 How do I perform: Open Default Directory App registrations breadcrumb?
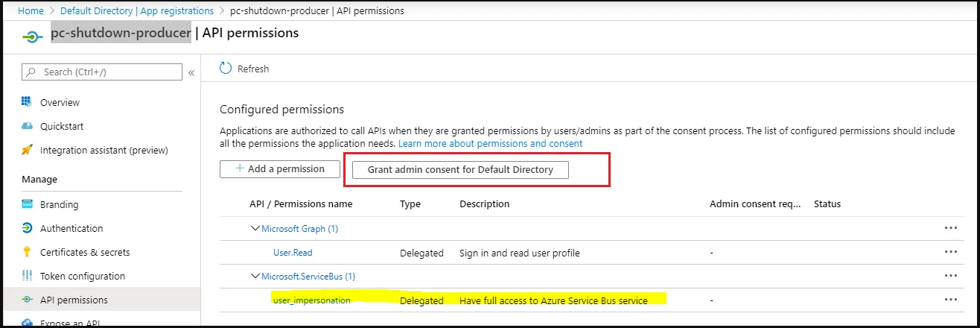tap(136, 11)
